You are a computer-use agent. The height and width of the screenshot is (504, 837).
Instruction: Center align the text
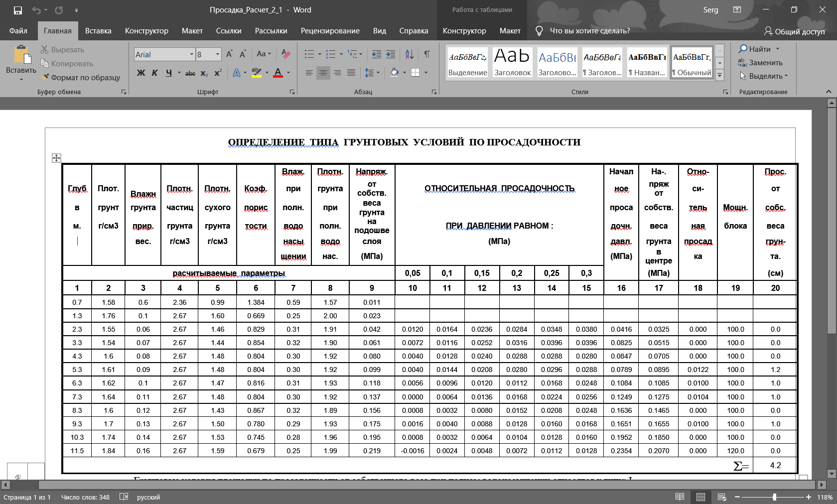[x=323, y=73]
